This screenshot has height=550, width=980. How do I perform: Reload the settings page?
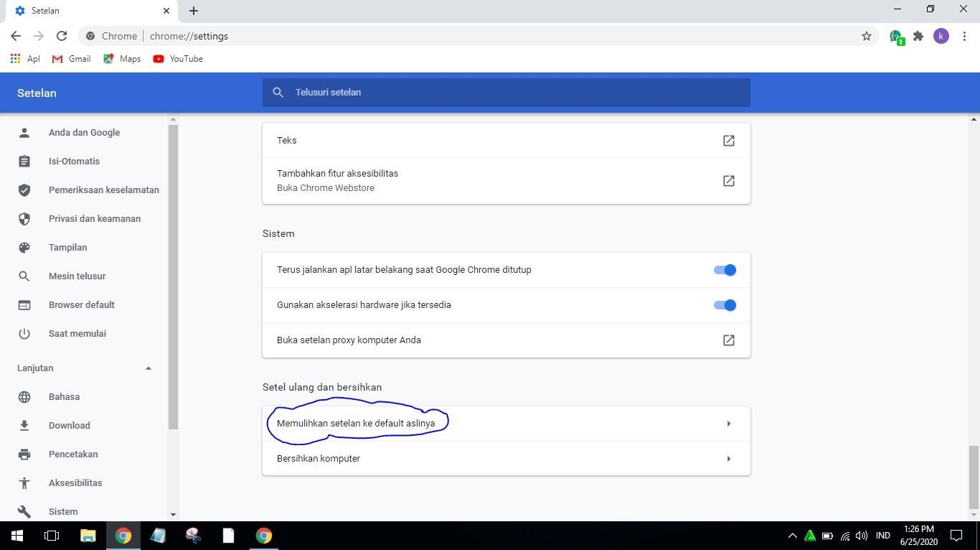(x=62, y=36)
